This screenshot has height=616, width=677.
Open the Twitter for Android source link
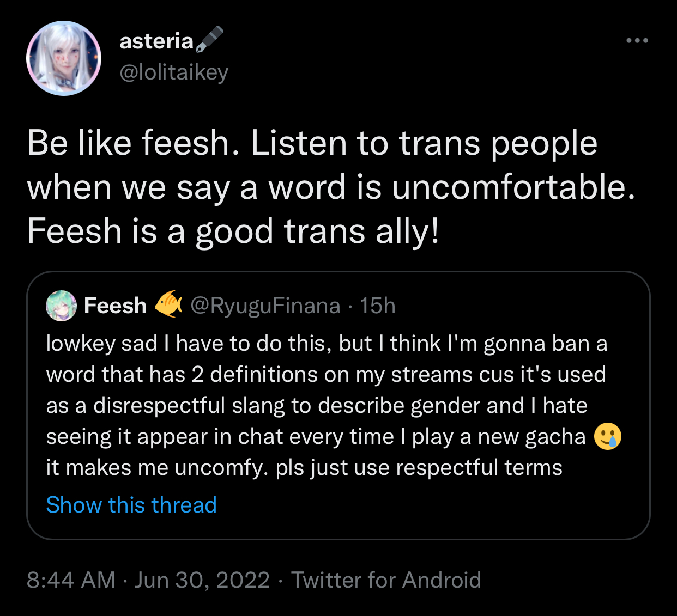386,580
